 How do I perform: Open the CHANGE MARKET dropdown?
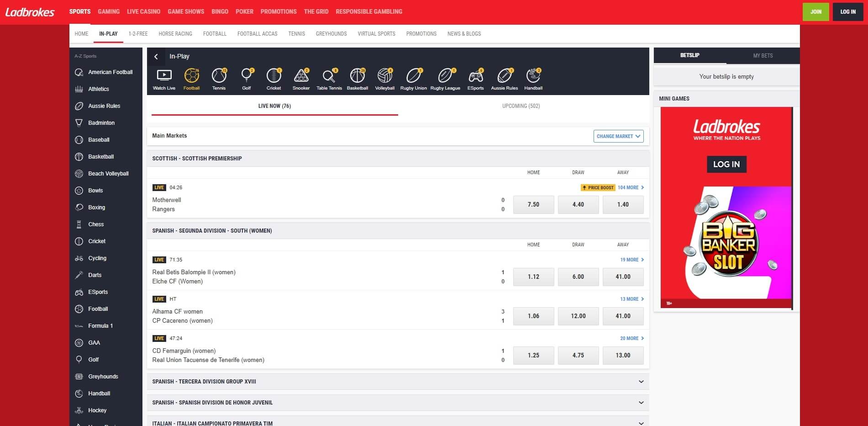click(x=618, y=136)
